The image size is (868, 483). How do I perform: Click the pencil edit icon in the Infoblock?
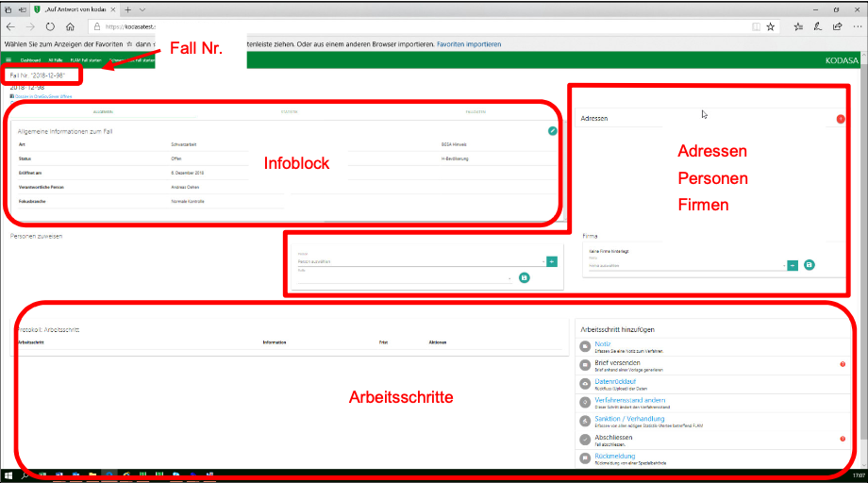[x=553, y=131]
